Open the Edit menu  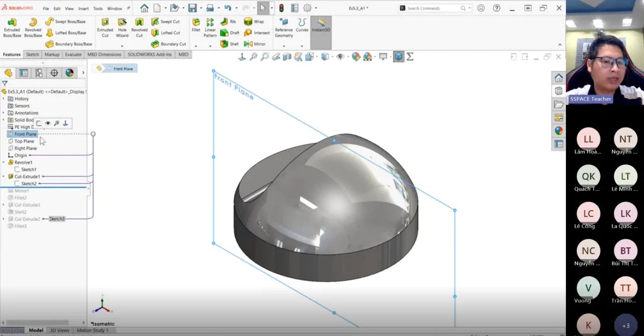tap(57, 8)
